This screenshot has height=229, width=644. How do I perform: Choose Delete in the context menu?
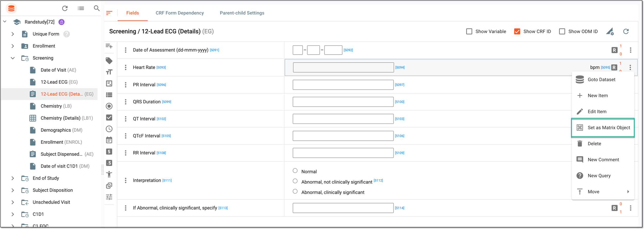pos(603,144)
